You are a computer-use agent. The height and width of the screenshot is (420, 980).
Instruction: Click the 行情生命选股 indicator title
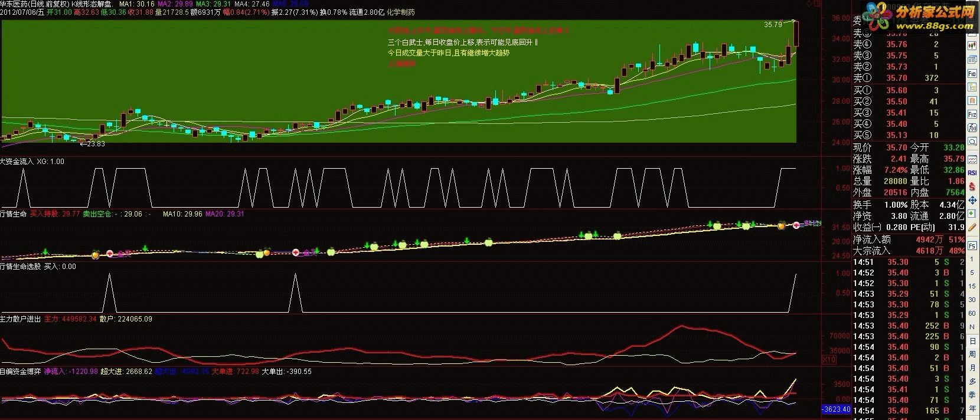pyautogui.click(x=21, y=266)
